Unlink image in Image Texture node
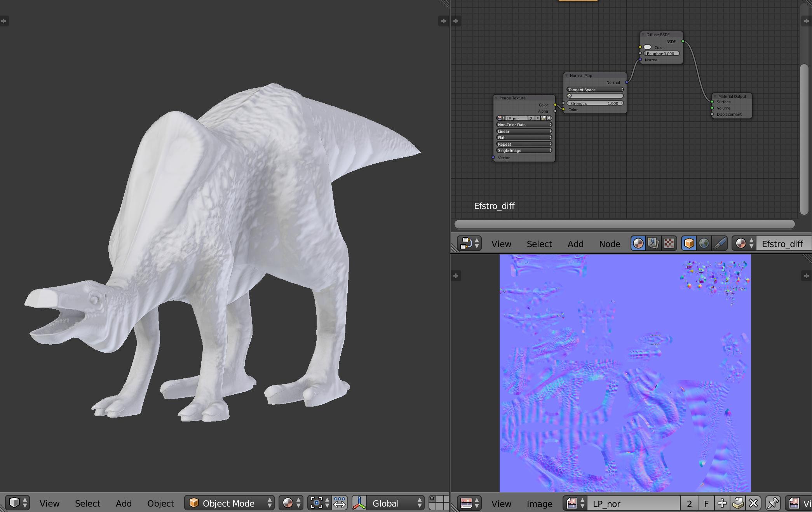This screenshot has height=512, width=812. [x=549, y=118]
